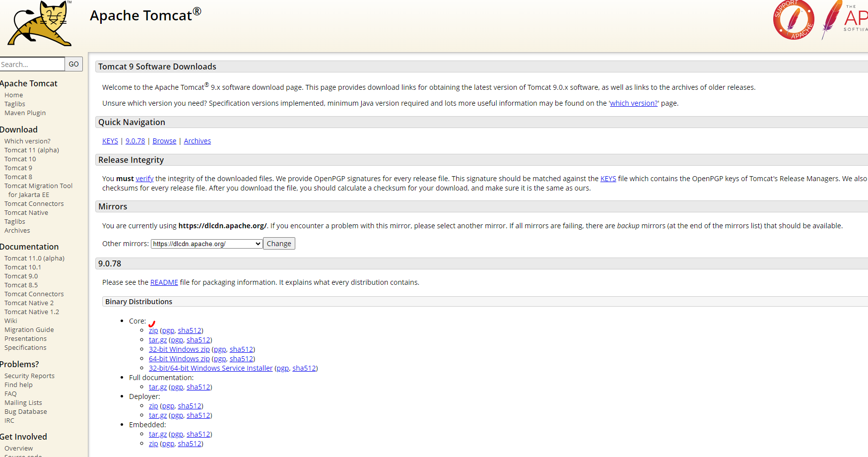Open the mirror selection dropdown
Viewport: 868px width, 457px height.
(x=207, y=244)
